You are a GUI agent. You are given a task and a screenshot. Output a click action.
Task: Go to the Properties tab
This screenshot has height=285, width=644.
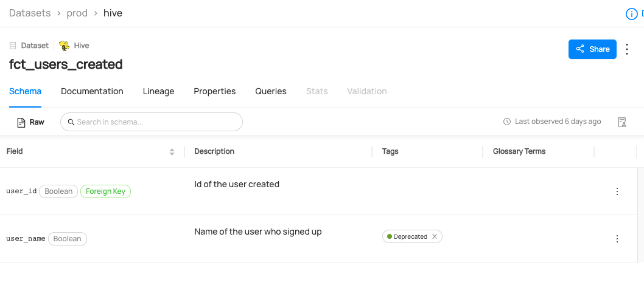214,91
